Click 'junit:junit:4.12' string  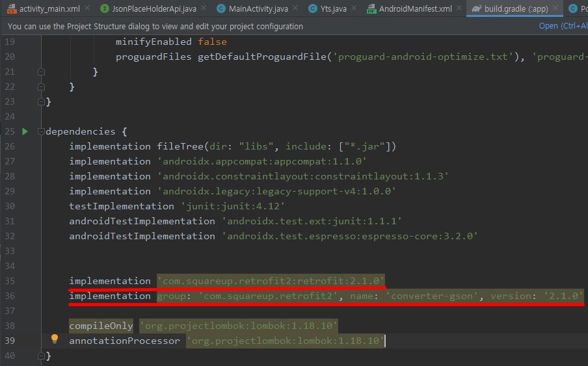(232, 206)
